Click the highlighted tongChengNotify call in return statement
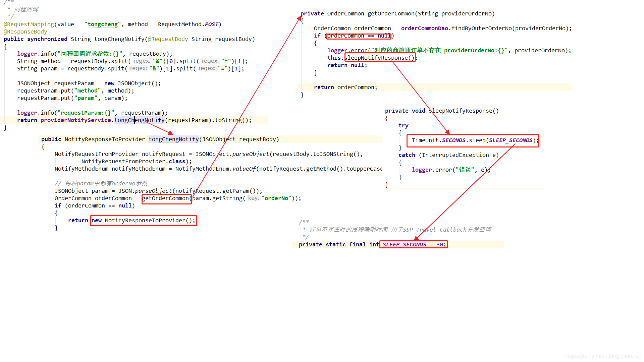Image resolution: width=644 pixels, height=362 pixels. (140, 120)
